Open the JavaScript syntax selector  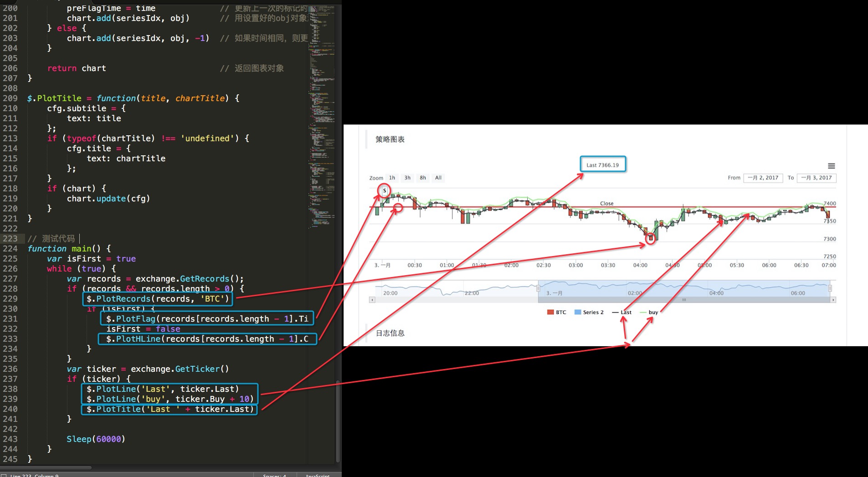318,475
